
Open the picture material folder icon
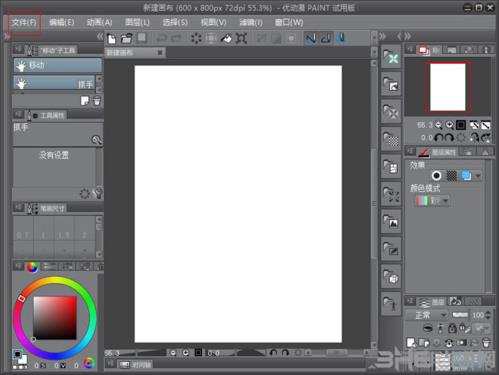(391, 222)
